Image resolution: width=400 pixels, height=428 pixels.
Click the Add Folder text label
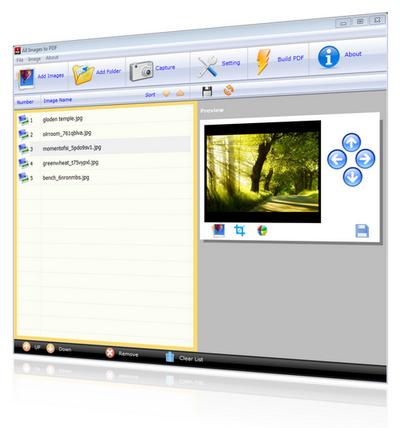(109, 72)
